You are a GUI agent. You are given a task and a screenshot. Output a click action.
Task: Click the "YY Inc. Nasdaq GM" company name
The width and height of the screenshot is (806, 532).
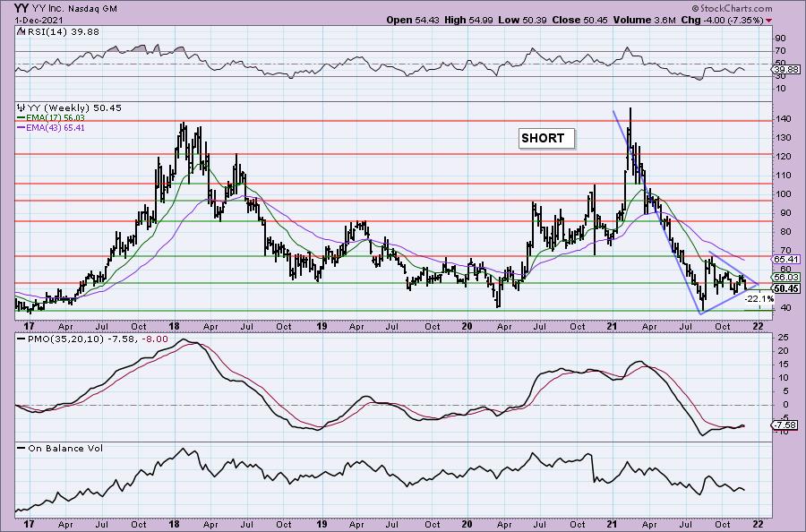coord(74,9)
